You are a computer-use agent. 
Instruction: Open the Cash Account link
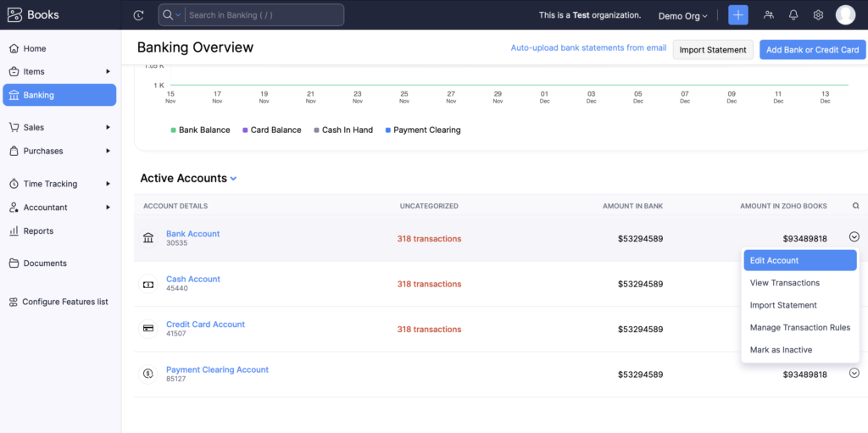tap(193, 279)
